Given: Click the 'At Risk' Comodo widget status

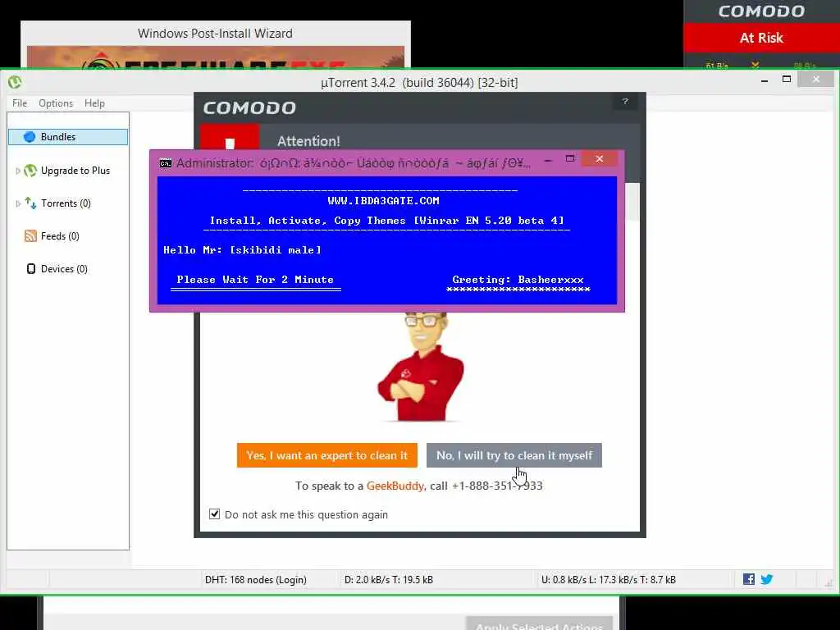Looking at the screenshot, I should [x=761, y=38].
